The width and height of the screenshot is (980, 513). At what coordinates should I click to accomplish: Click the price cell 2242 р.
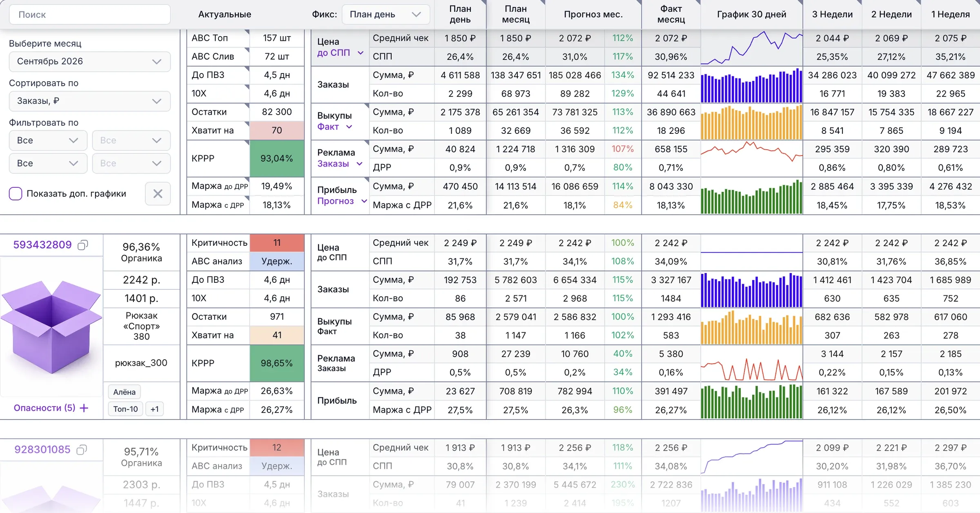point(142,280)
